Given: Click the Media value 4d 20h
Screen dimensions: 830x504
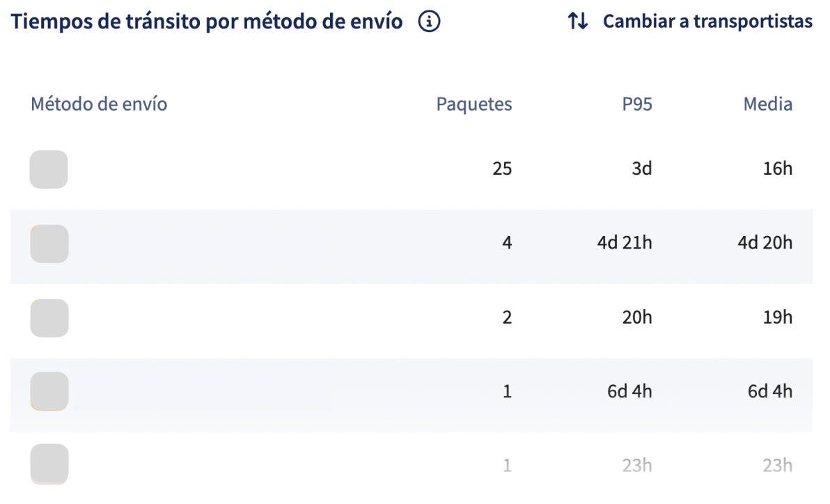Looking at the screenshot, I should [x=765, y=242].
